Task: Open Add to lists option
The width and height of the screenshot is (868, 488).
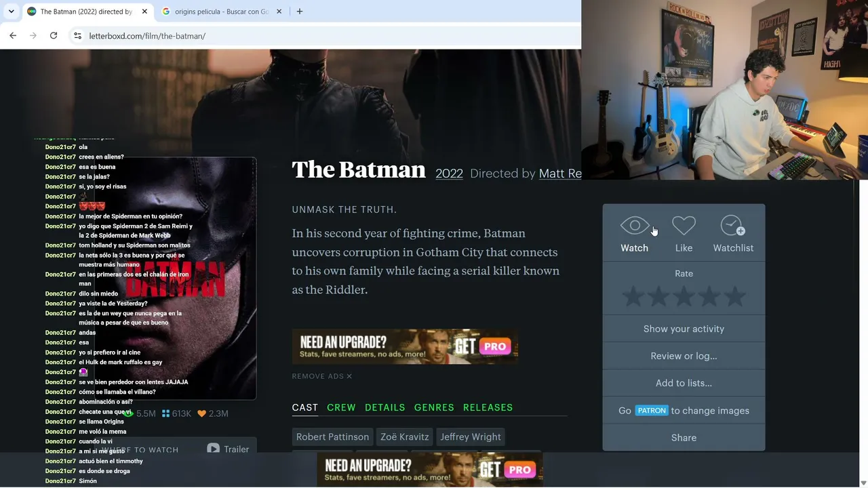Action: 684,383
